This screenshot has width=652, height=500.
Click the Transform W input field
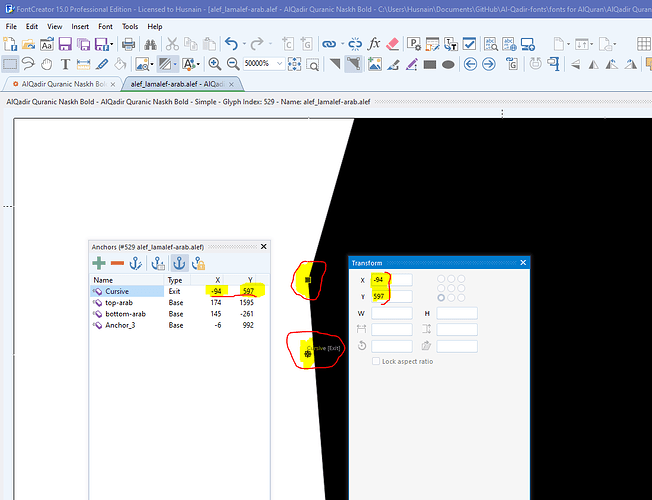[x=392, y=313]
